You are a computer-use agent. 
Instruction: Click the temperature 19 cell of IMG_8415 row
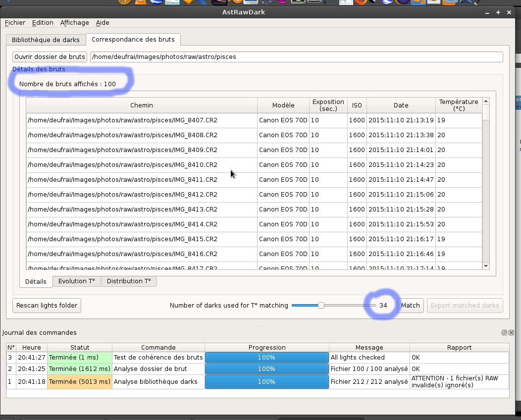(x=459, y=239)
